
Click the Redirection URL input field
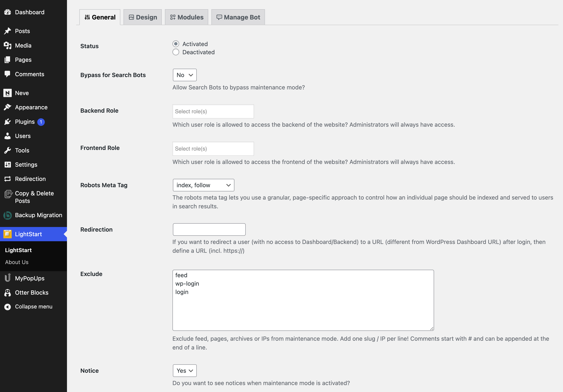[x=209, y=230]
